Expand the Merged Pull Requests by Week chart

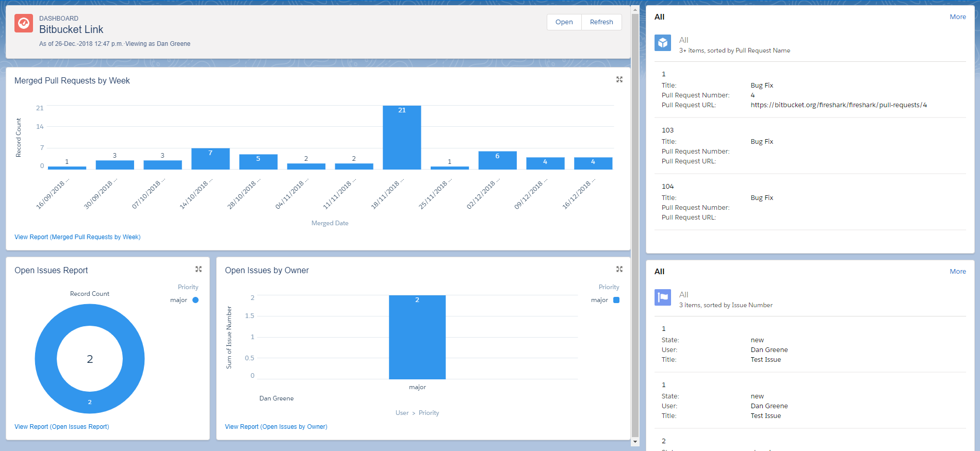pyautogui.click(x=619, y=79)
